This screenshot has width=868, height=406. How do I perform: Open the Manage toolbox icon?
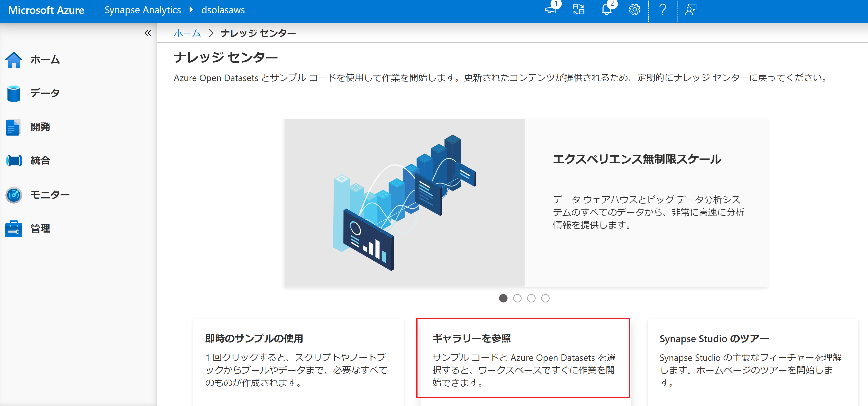pyautogui.click(x=14, y=229)
